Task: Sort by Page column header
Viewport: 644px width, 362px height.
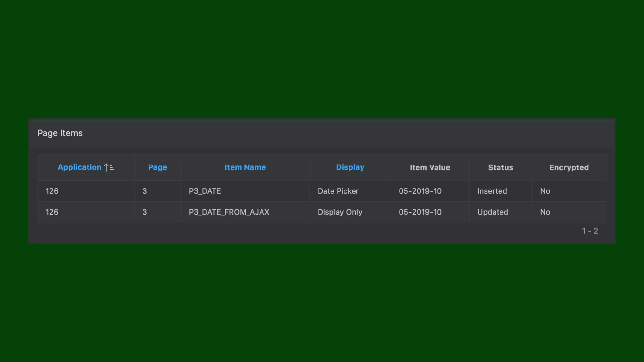Action: [158, 167]
